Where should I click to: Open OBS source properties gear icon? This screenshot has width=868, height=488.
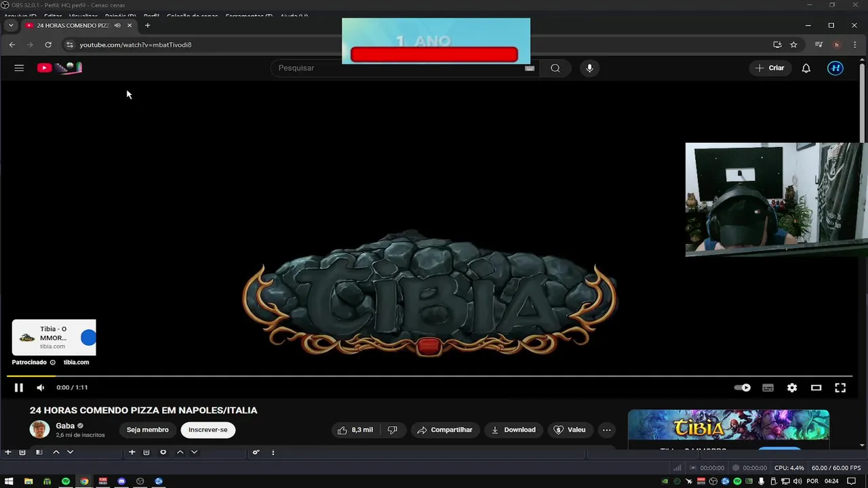click(163, 452)
